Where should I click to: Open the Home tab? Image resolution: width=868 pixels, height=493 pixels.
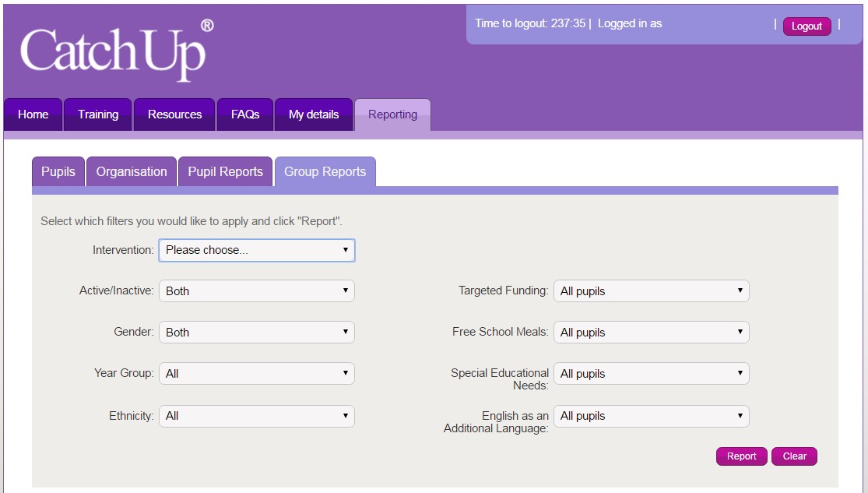click(33, 114)
